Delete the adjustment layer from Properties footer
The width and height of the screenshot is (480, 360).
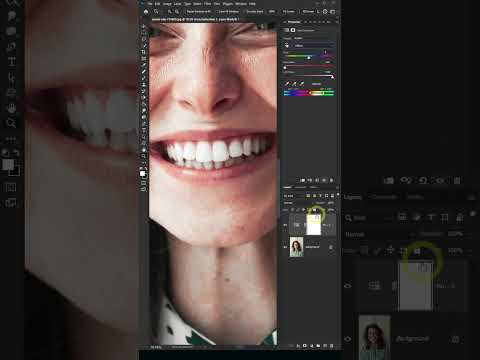point(331,180)
